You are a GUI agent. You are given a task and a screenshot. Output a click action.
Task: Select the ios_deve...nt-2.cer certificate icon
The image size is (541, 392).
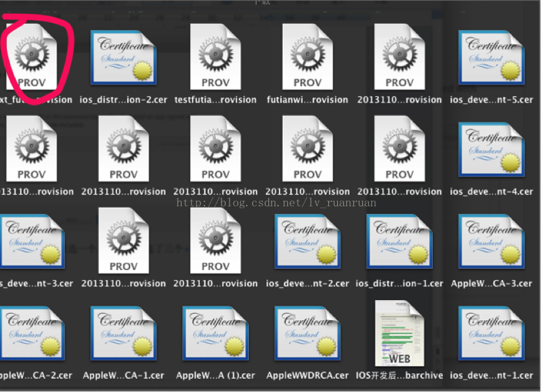pyautogui.click(x=308, y=241)
